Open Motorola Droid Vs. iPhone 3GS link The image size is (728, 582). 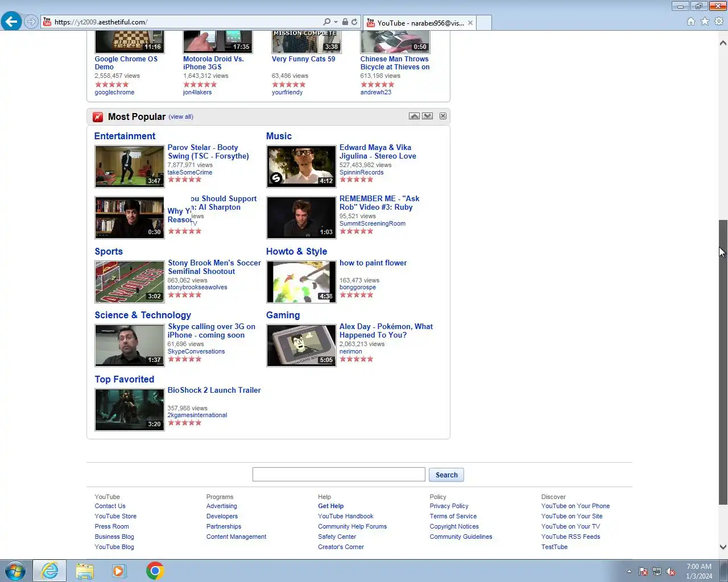click(213, 63)
